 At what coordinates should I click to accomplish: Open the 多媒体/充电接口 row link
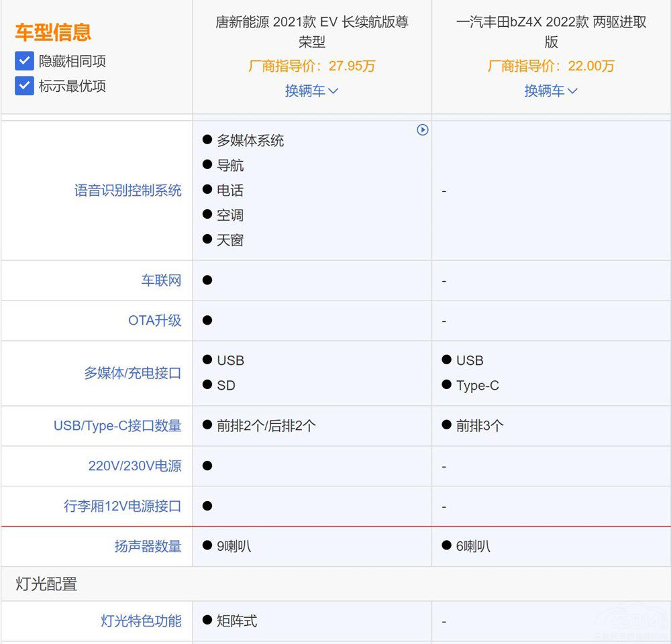tap(132, 373)
